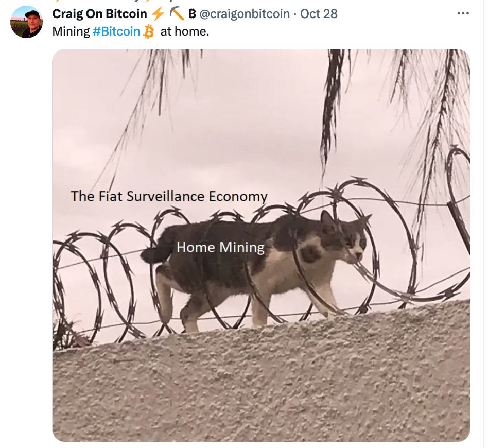Open the Oct 28 timestamp permalink
Image resolution: width=488 pixels, height=448 pixels.
click(319, 14)
